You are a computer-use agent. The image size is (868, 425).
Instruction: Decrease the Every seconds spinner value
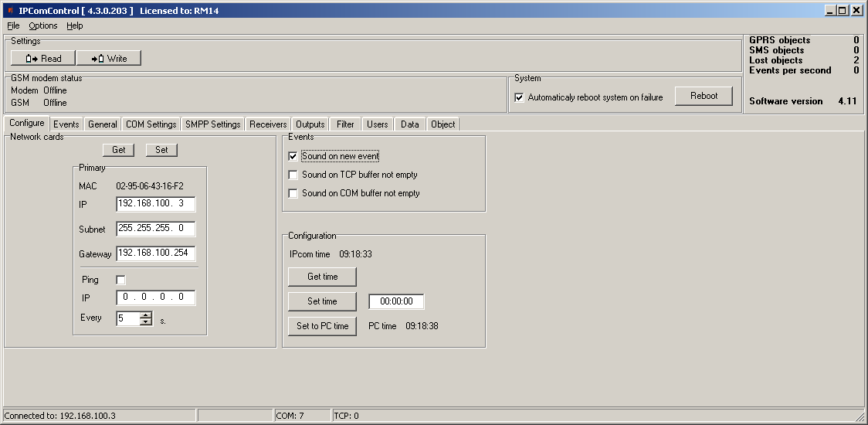[146, 321]
